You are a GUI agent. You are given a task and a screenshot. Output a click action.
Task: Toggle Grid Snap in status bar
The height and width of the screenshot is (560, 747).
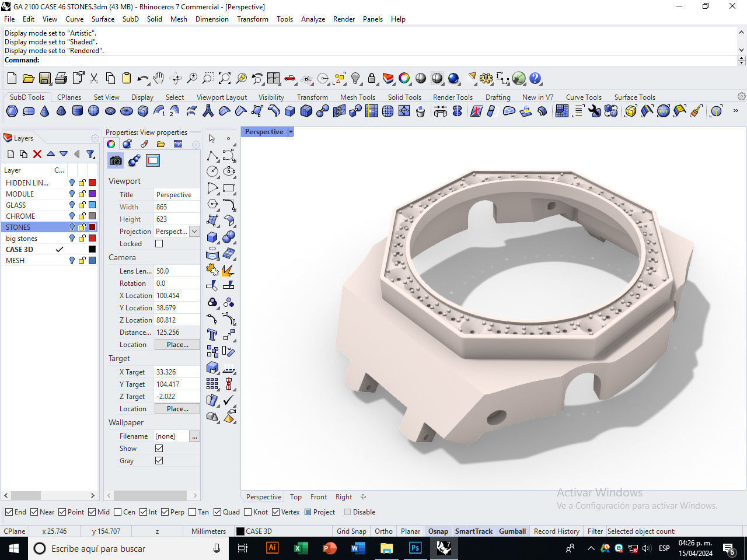pos(351,531)
